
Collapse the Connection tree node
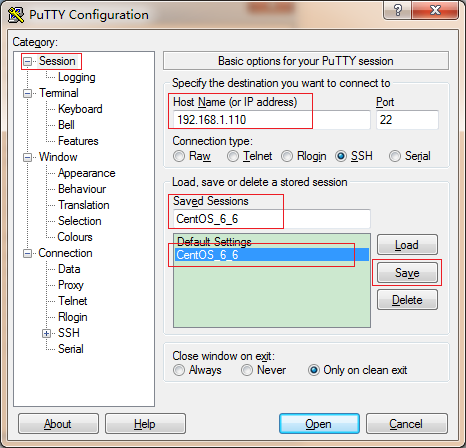28,254
